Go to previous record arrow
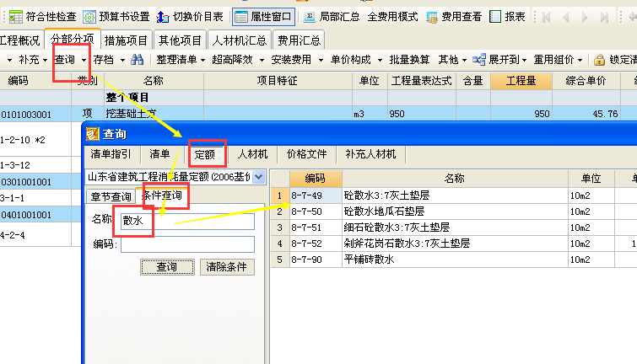The width and height of the screenshot is (637, 364). click(565, 18)
